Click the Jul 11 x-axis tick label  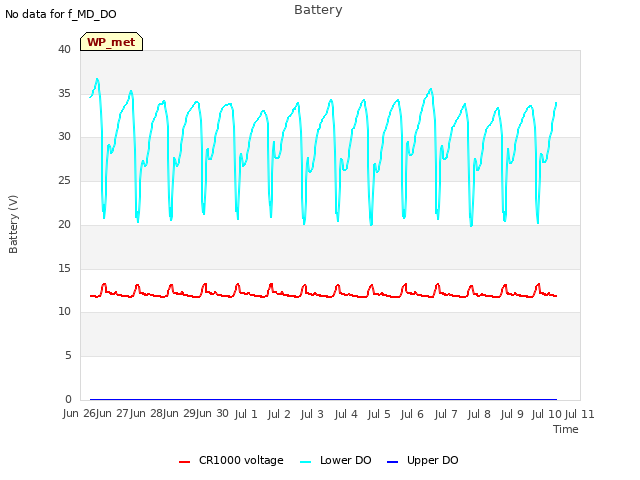point(579,414)
